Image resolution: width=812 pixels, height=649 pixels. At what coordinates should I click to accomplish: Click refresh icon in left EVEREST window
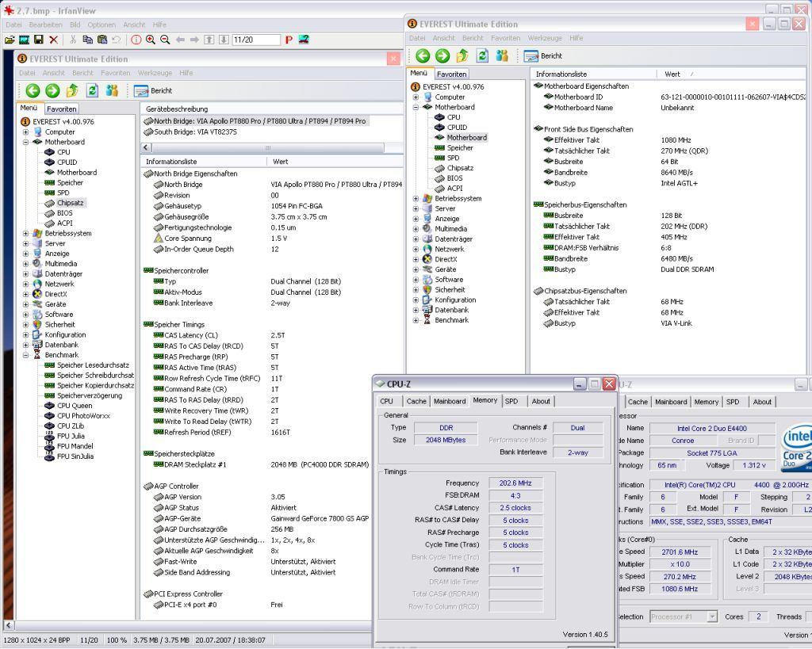click(92, 91)
